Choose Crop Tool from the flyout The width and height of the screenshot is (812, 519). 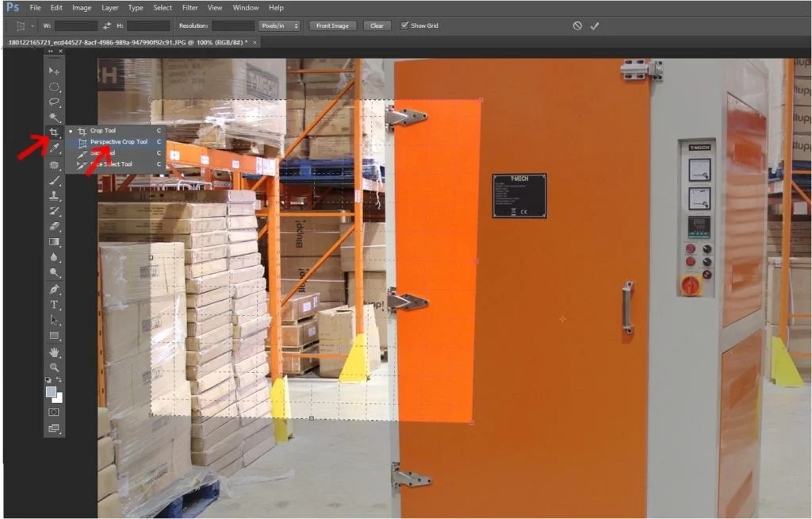(x=115, y=131)
